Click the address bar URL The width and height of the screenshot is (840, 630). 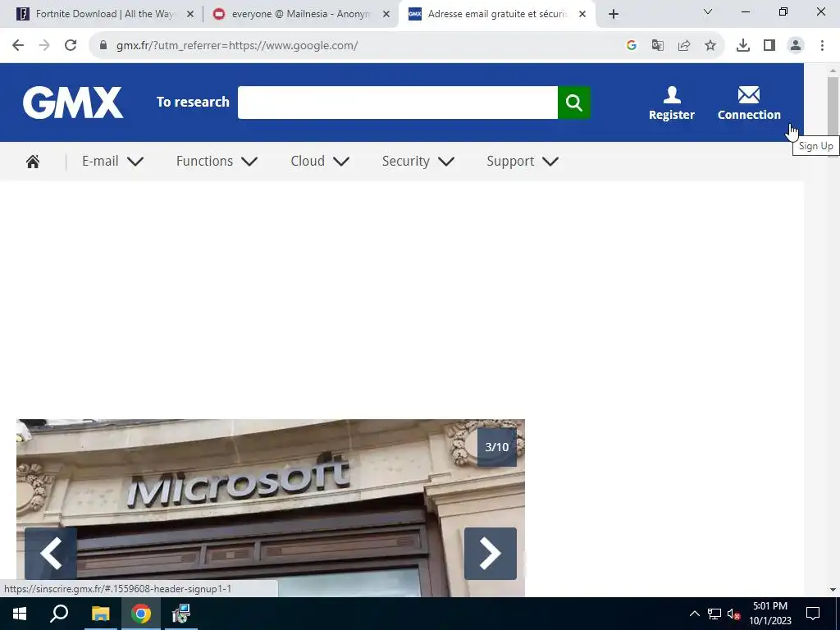click(237, 46)
